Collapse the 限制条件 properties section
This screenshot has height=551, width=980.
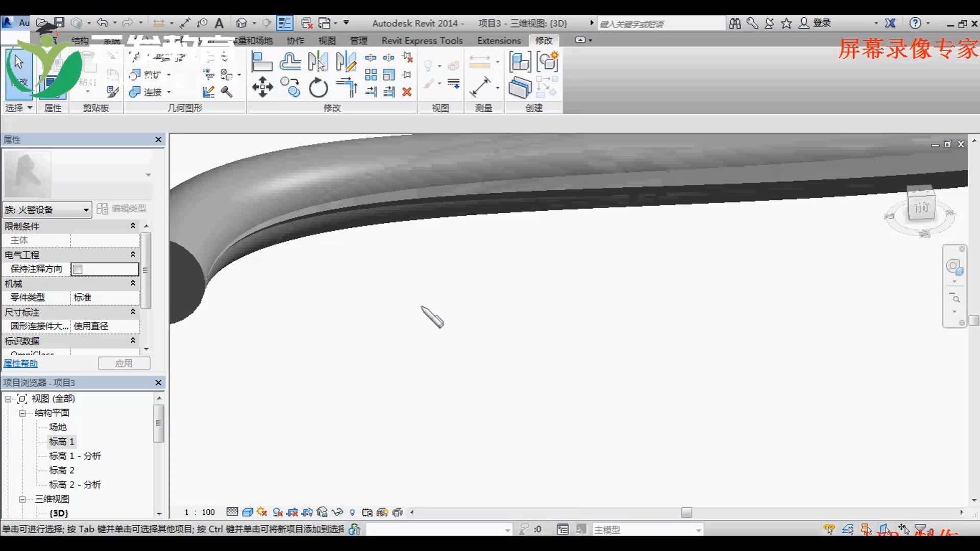point(133,226)
